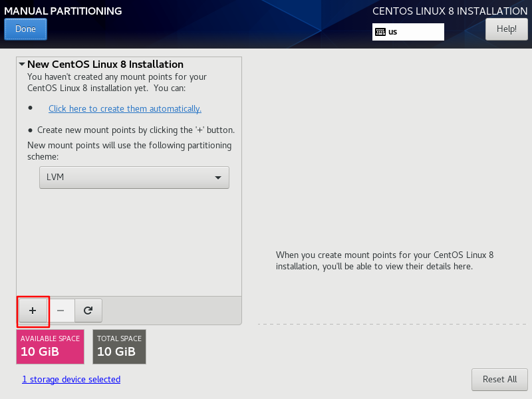Collapse New CentOS Linux 8 Installation section

point(22,64)
